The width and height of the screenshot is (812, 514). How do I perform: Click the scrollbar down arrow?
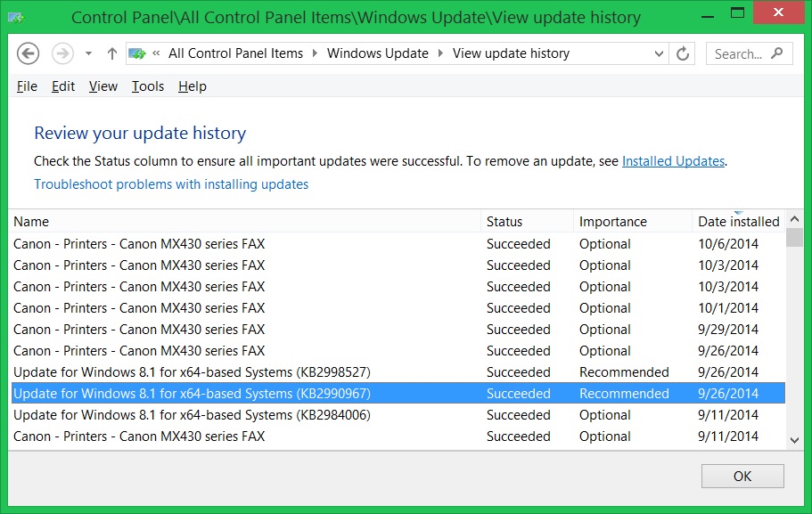794,439
